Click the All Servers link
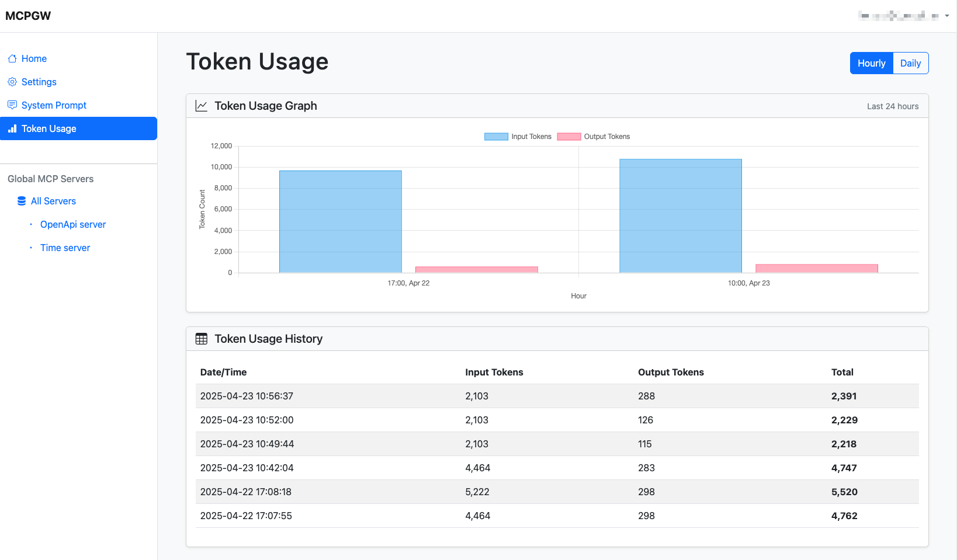This screenshot has height=560, width=957. click(x=53, y=201)
